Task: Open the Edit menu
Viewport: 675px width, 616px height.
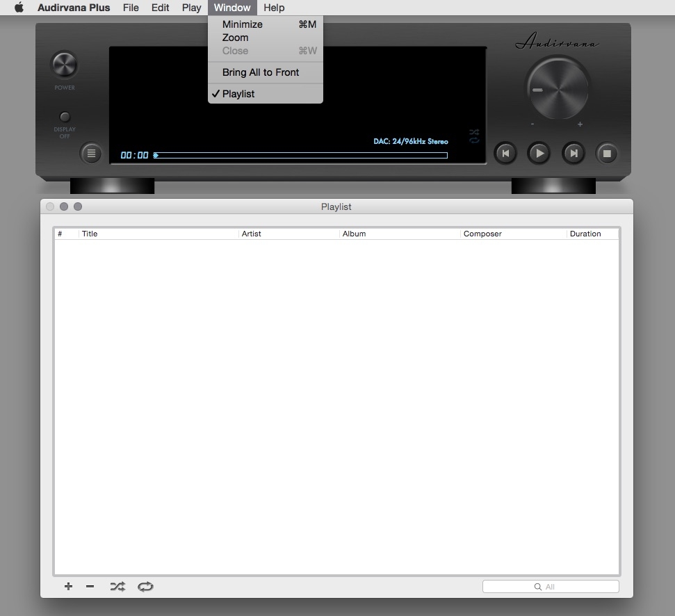Action: point(160,8)
